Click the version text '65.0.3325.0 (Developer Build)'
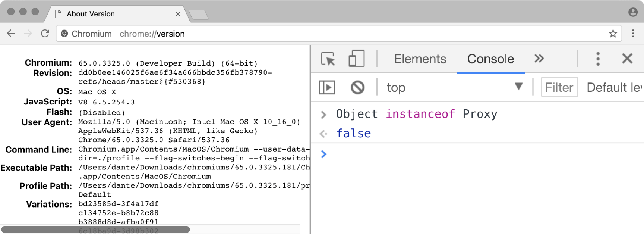Viewport: 644px width, 234px height. [x=146, y=63]
